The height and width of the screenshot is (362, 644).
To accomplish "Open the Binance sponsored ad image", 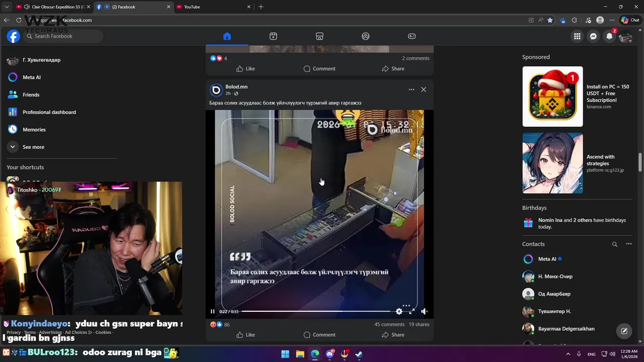I will click(552, 97).
